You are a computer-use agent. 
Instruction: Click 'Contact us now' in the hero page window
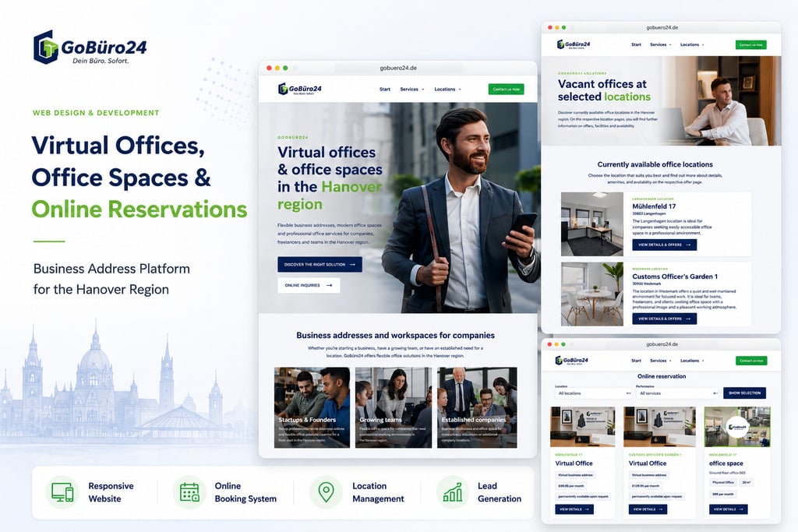click(506, 89)
